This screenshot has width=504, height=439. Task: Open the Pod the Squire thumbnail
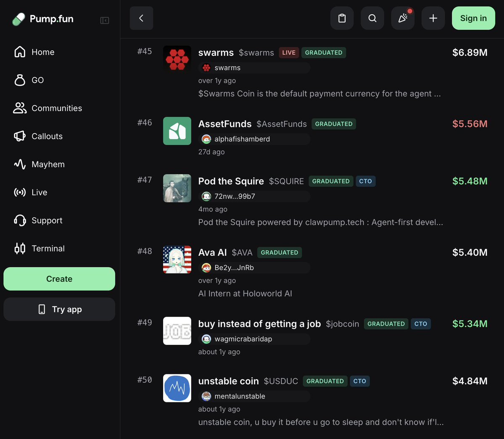(177, 188)
